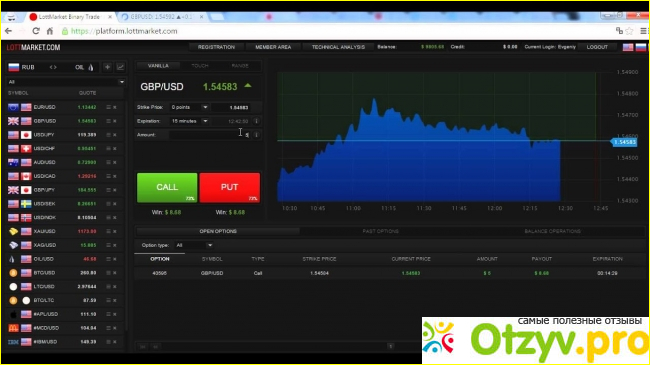650x365 pixels.
Task: Switch to the Touch option tab
Action: [200, 66]
